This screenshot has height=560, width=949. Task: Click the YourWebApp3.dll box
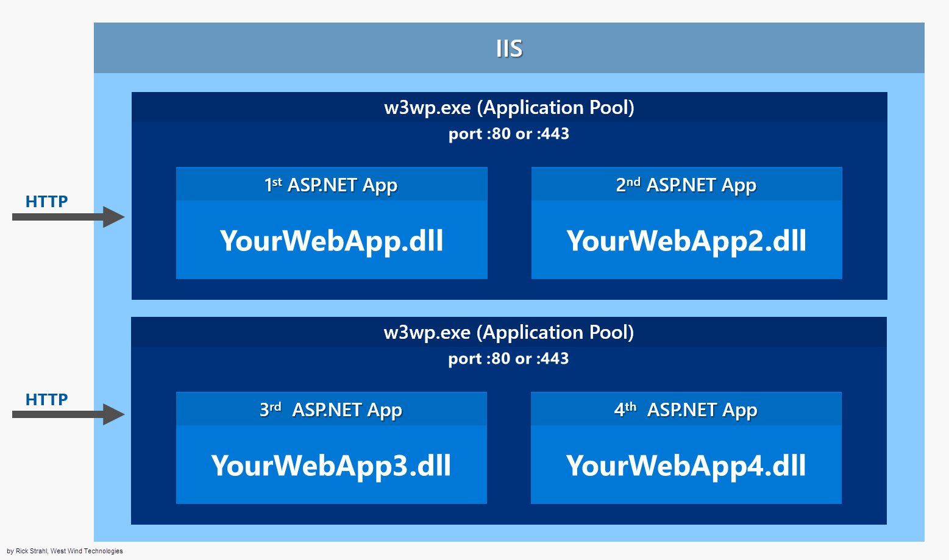pyautogui.click(x=332, y=466)
